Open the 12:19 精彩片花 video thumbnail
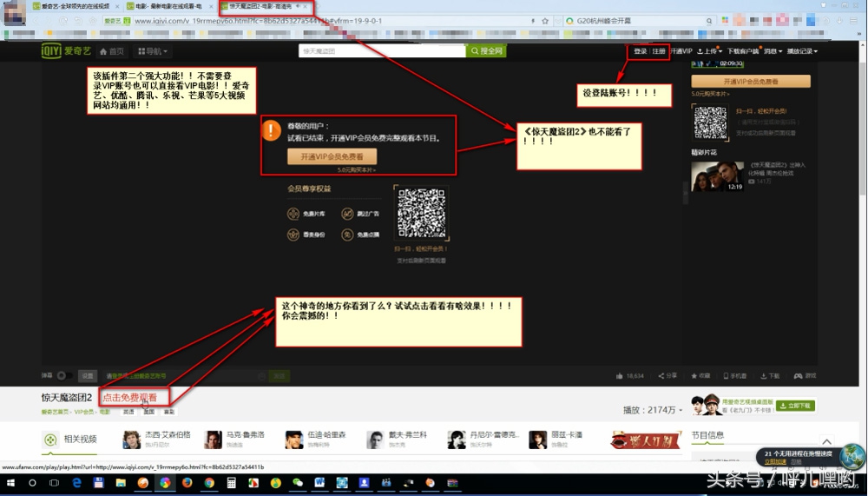 click(718, 176)
